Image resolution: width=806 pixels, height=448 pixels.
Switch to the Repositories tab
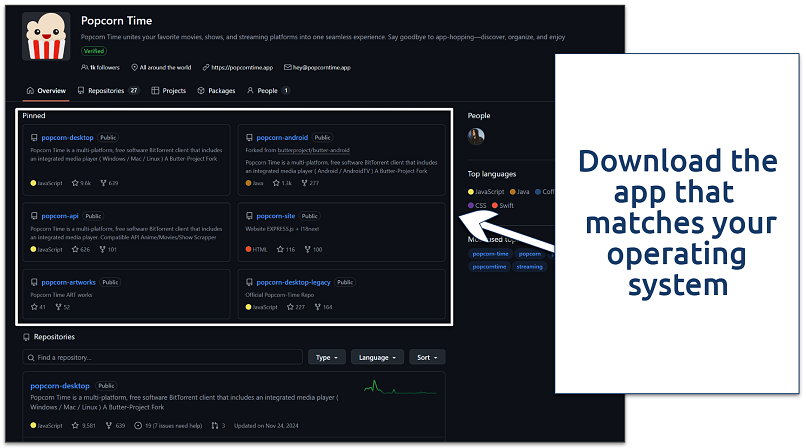click(108, 90)
